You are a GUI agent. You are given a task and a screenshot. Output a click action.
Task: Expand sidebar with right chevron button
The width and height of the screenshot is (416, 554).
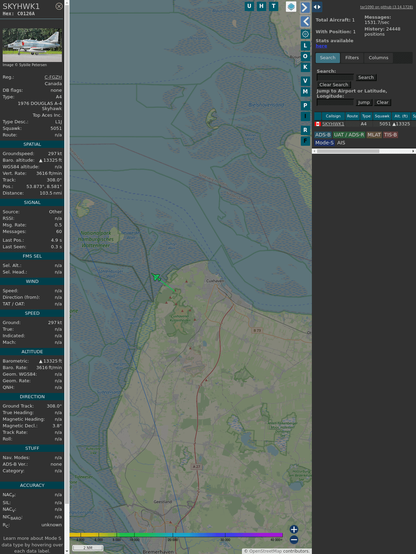click(305, 7)
